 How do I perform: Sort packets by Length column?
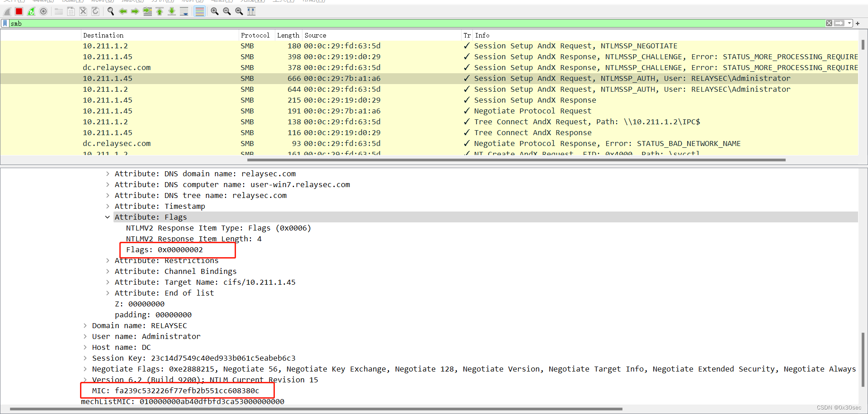(288, 35)
